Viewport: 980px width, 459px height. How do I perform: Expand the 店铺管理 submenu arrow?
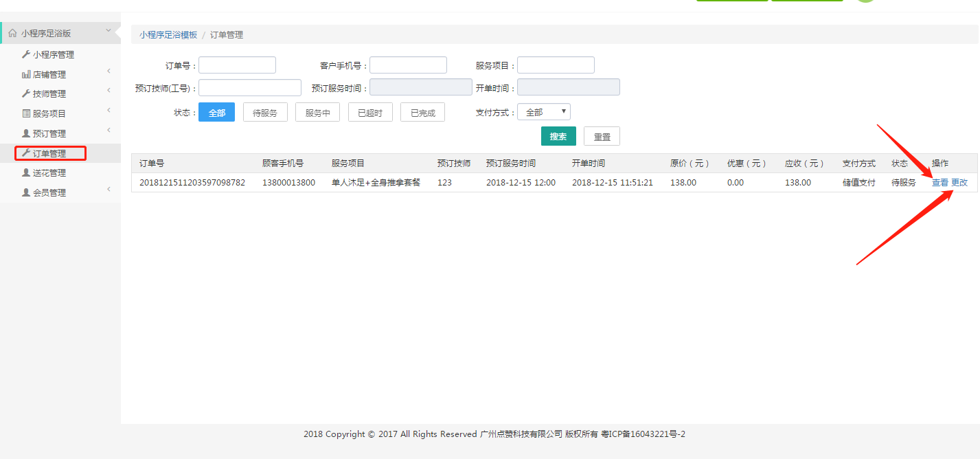[109, 71]
